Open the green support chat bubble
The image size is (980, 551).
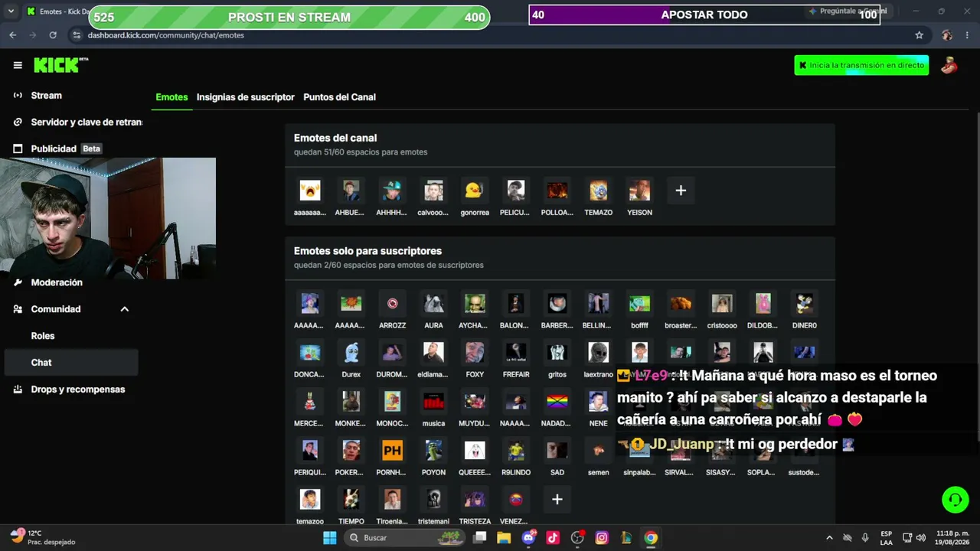[x=955, y=500]
